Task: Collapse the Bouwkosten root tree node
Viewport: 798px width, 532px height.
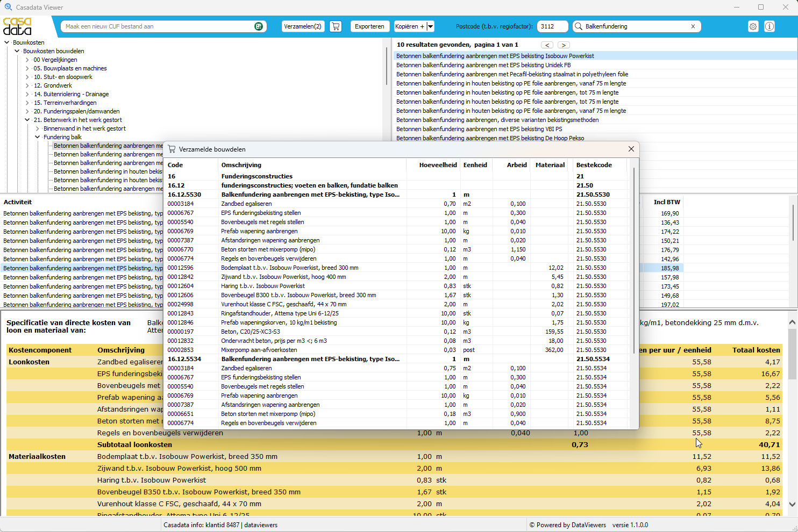Action: point(6,42)
